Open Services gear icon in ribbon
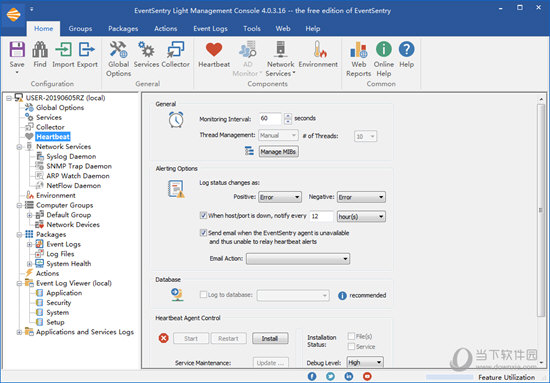The image size is (550, 383). click(x=146, y=49)
